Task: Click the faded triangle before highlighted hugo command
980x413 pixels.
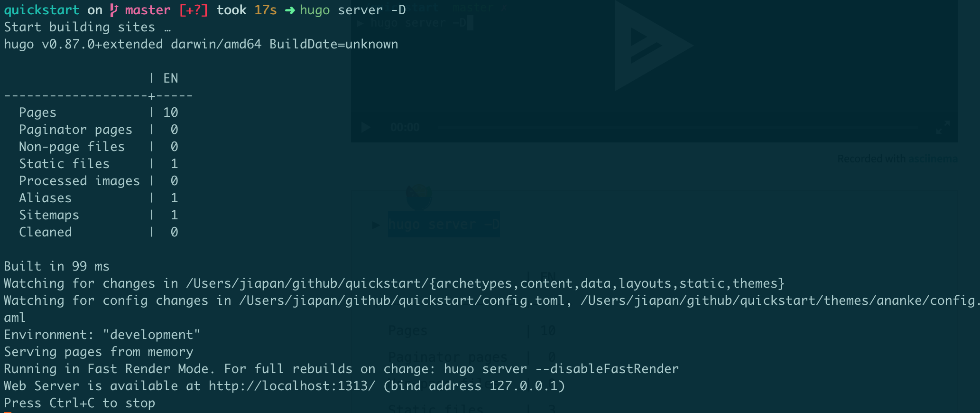Action: tap(376, 225)
